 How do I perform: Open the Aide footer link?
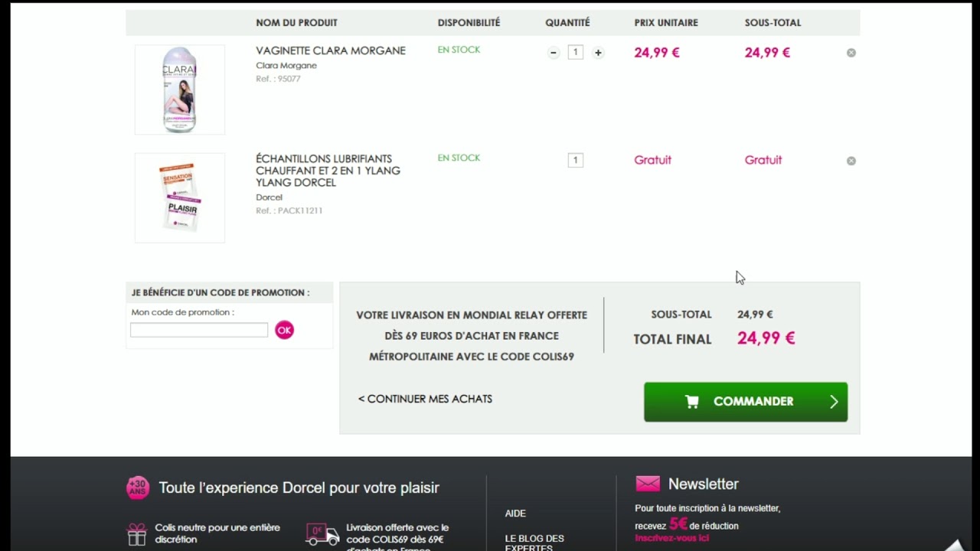515,514
